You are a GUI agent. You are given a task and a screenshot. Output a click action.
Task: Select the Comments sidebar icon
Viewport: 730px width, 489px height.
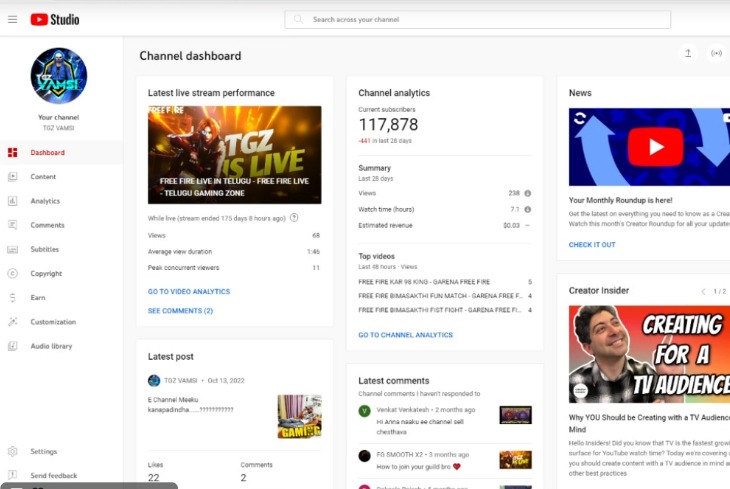[x=13, y=225]
